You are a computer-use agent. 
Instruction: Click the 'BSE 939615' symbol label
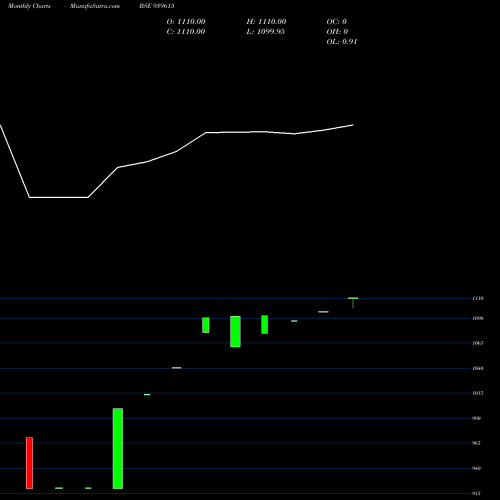coord(157,6)
